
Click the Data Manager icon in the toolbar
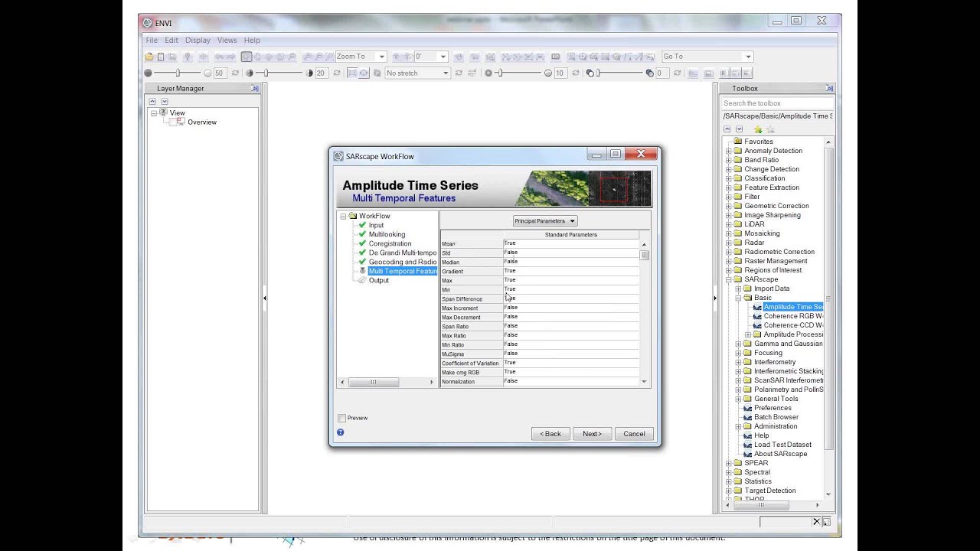tap(161, 57)
